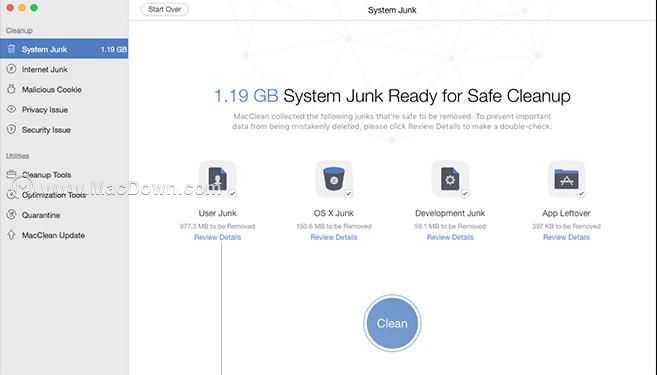Click the Quarantine icon in sidebar
Viewport: 657px width, 375px height.
click(11, 215)
